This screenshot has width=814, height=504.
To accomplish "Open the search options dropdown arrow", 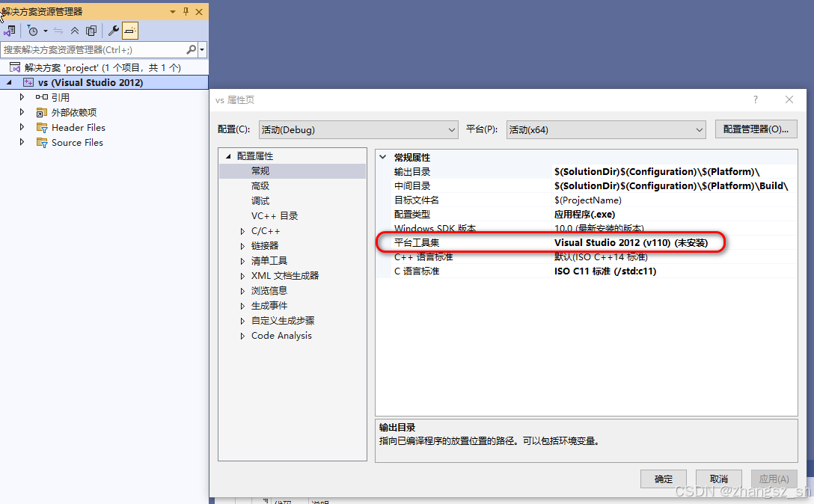I will point(202,50).
